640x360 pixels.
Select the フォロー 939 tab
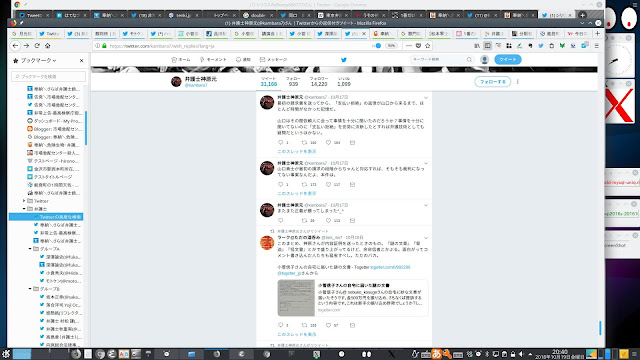pyautogui.click(x=293, y=82)
